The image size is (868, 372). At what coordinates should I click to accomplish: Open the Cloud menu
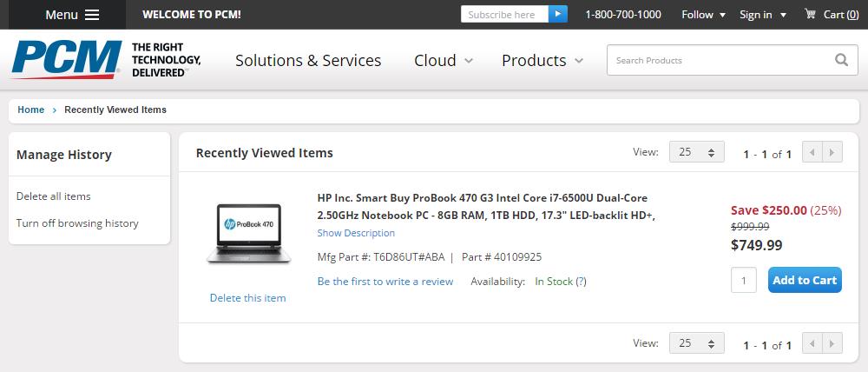444,61
